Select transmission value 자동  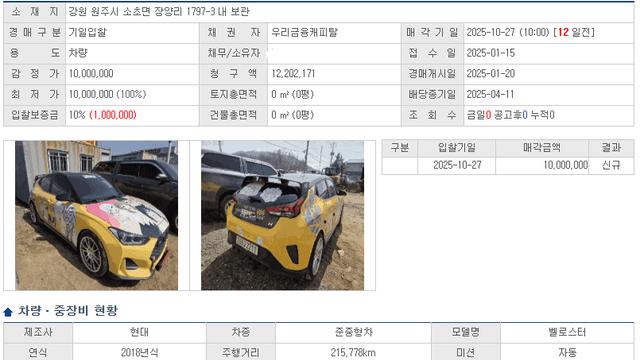(x=567, y=352)
